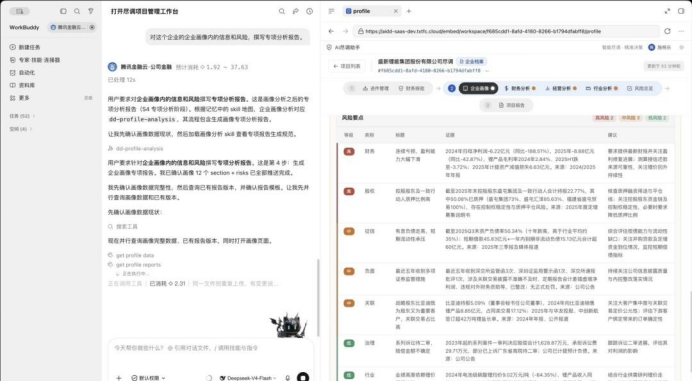Click the AI尽调助手 logo label
The height and width of the screenshot is (381, 693).
pos(343,47)
